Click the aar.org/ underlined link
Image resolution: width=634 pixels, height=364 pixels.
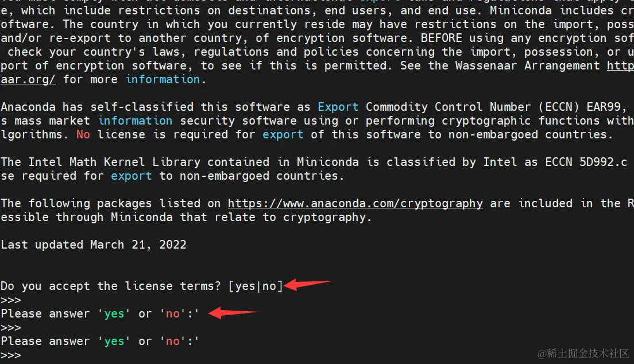(28, 79)
